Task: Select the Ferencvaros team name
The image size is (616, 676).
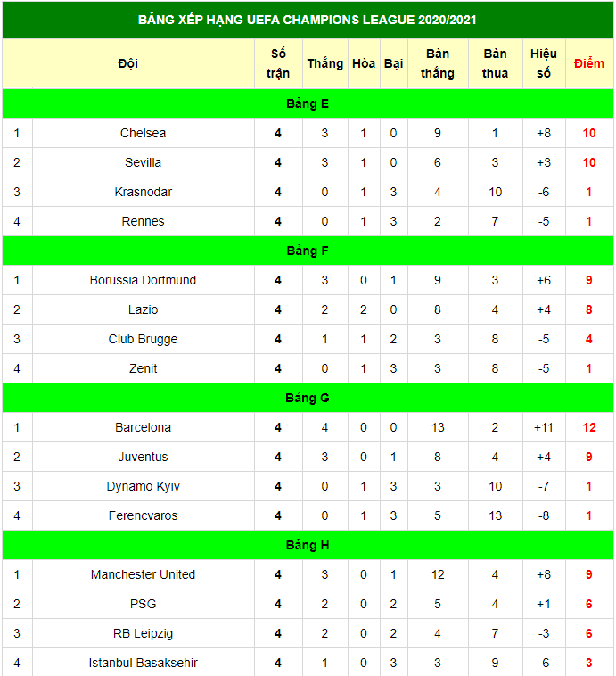Action: (143, 515)
